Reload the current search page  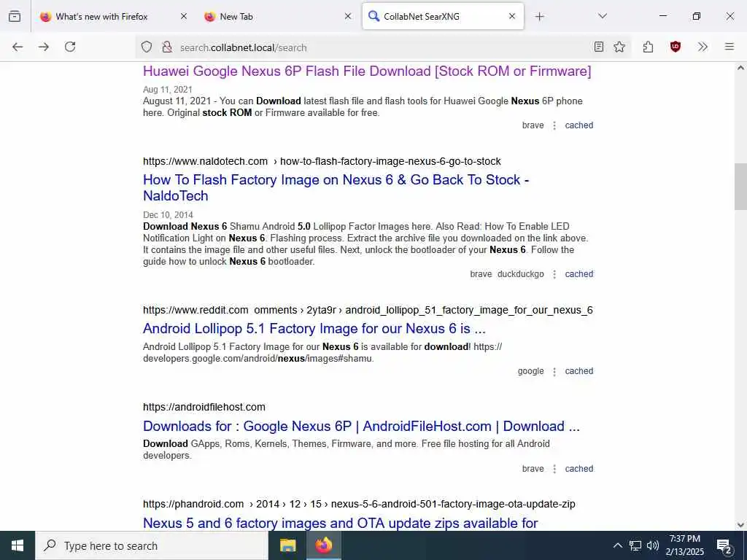[70, 47]
